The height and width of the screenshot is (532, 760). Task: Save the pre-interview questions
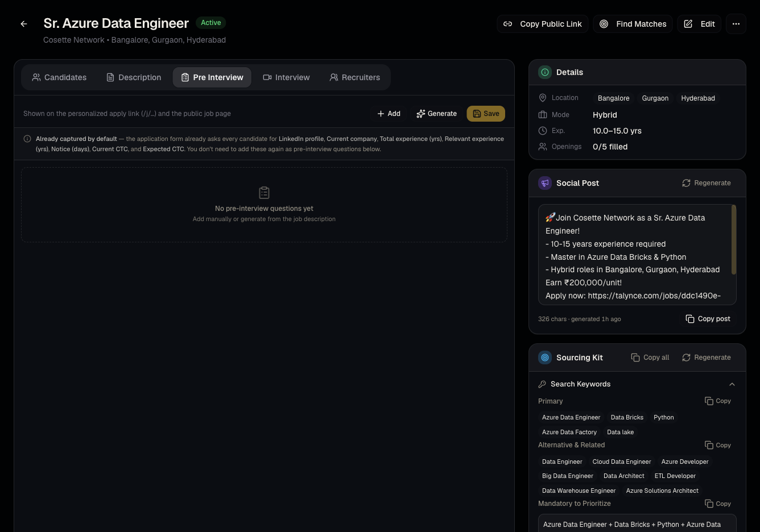pos(486,114)
